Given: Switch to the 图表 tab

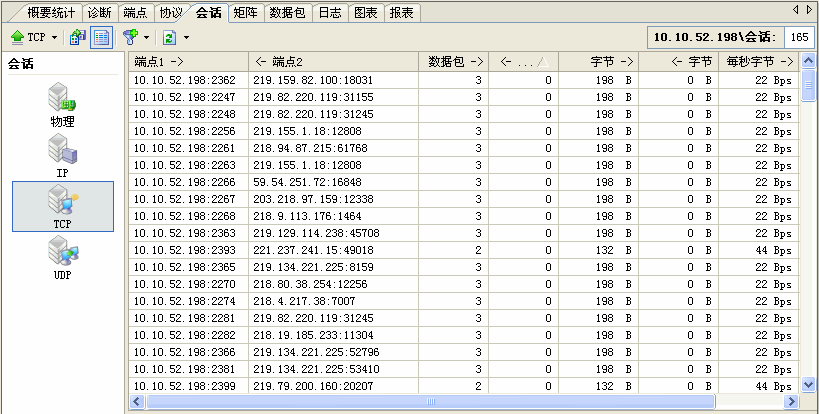Looking at the screenshot, I should click(x=366, y=13).
